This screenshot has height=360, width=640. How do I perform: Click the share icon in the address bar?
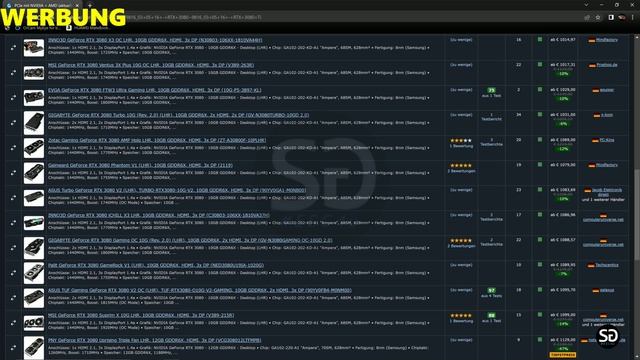tap(587, 18)
